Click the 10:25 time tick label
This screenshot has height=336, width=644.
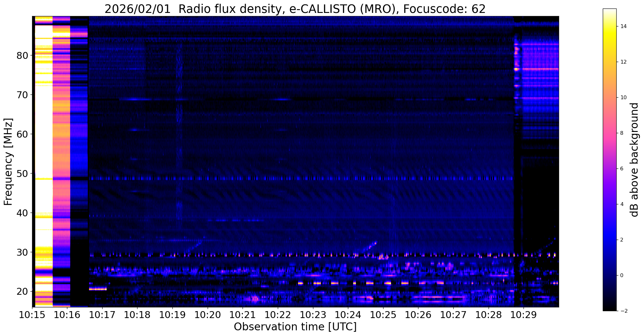tap(383, 315)
